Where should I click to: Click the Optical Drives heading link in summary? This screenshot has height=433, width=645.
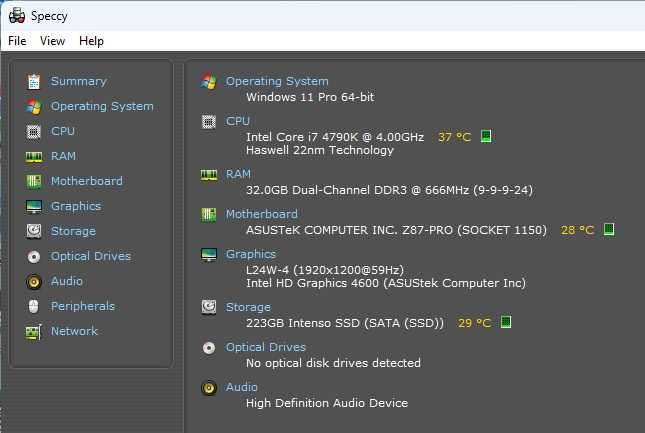[x=266, y=347]
